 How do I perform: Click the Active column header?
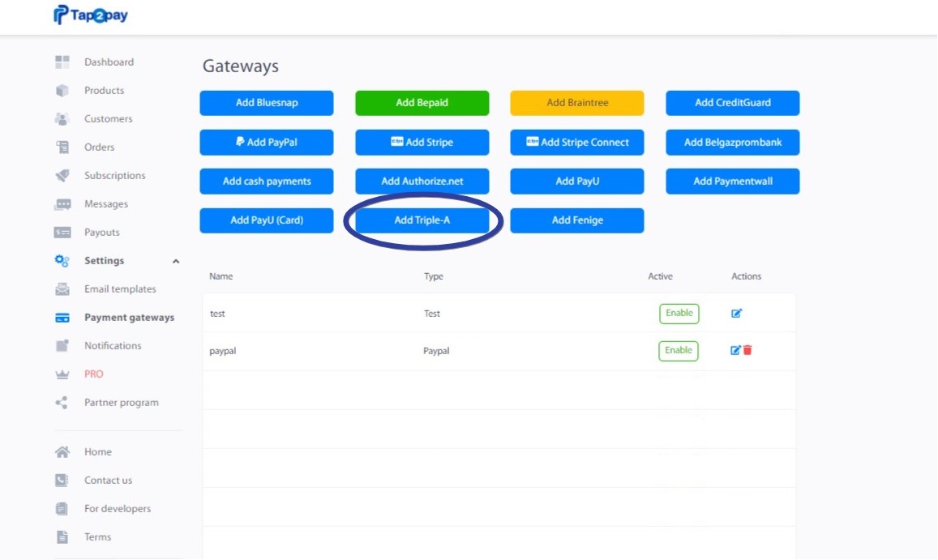click(661, 276)
